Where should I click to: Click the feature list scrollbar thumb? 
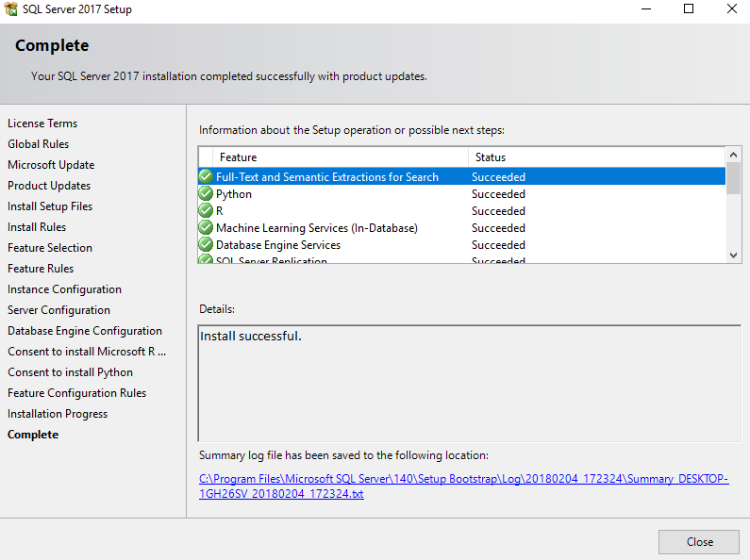point(733,178)
